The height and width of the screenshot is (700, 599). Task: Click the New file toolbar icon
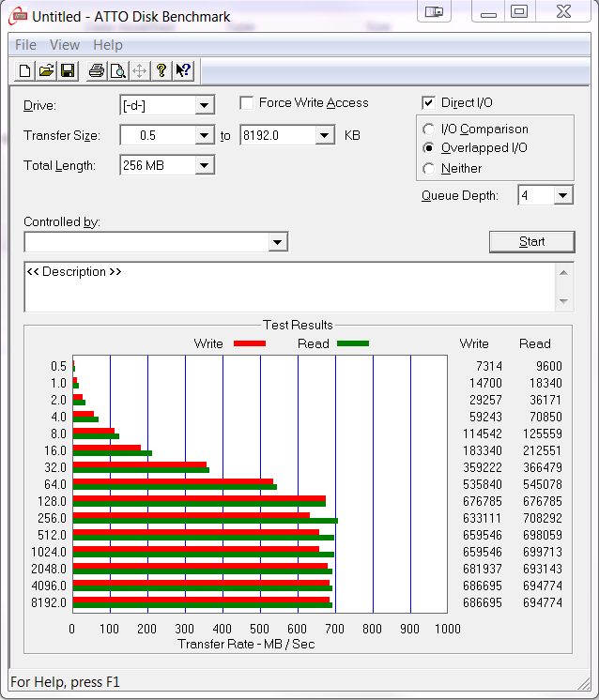pyautogui.click(x=25, y=71)
